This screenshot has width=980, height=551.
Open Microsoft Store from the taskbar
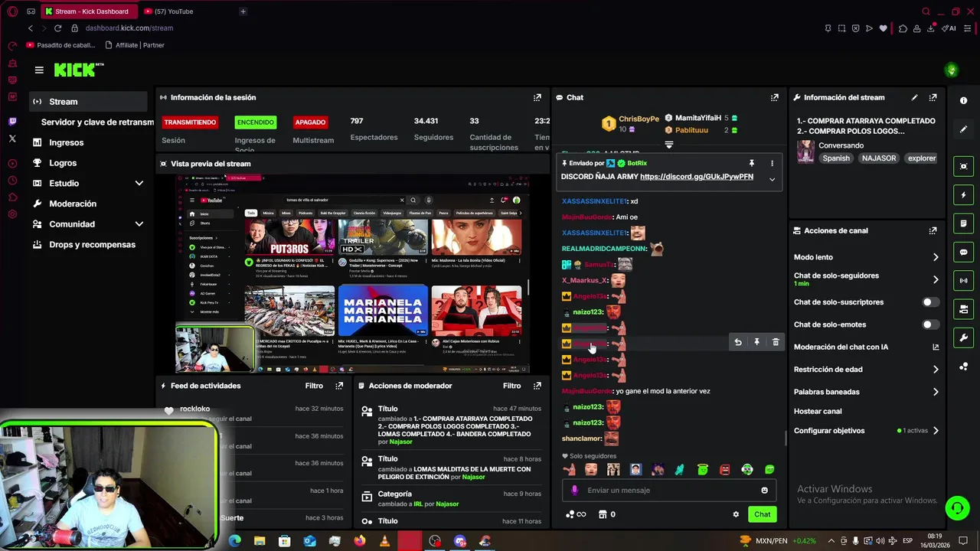pos(284,541)
